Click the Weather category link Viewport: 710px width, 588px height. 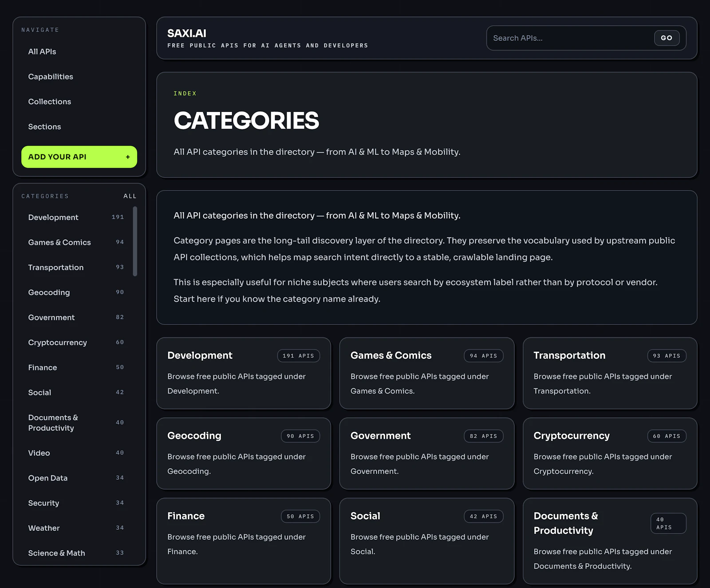(x=43, y=528)
